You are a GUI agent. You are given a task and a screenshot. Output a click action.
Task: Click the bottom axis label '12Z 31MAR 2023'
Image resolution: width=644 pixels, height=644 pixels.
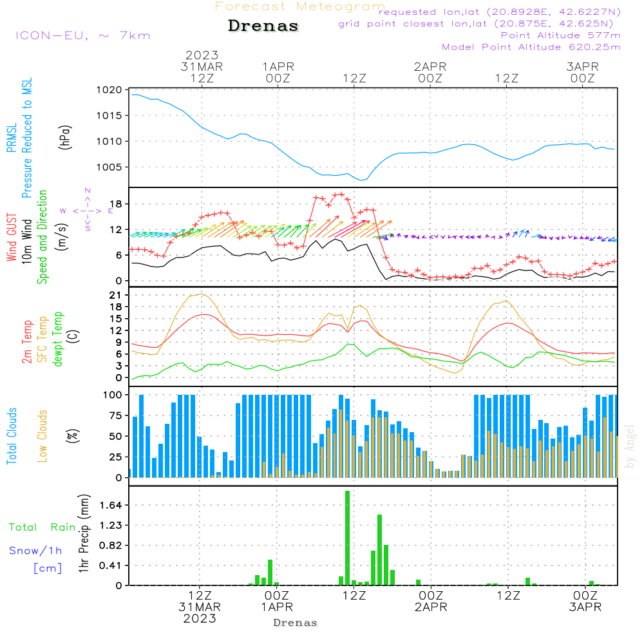pyautogui.click(x=200, y=607)
